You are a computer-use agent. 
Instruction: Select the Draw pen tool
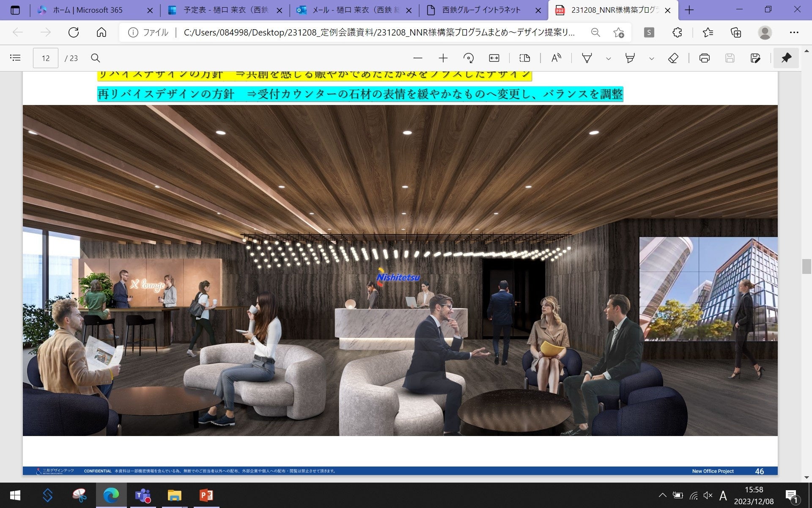(587, 58)
